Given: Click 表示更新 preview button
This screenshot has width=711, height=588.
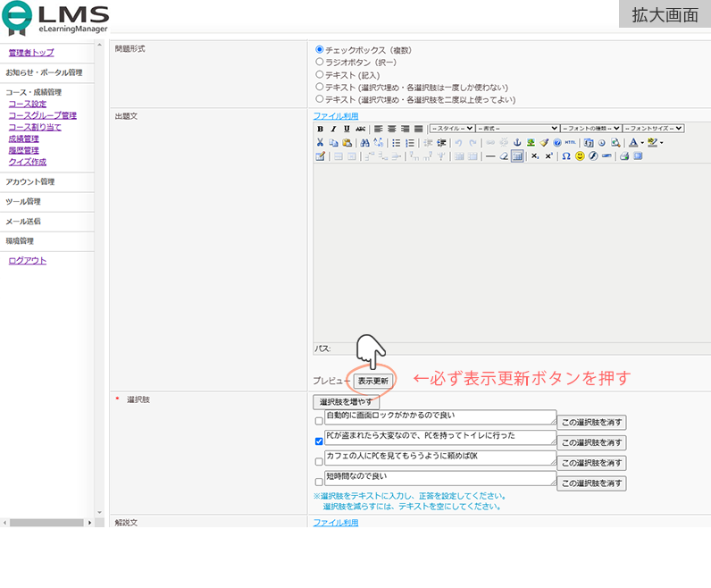Looking at the screenshot, I should (x=372, y=381).
